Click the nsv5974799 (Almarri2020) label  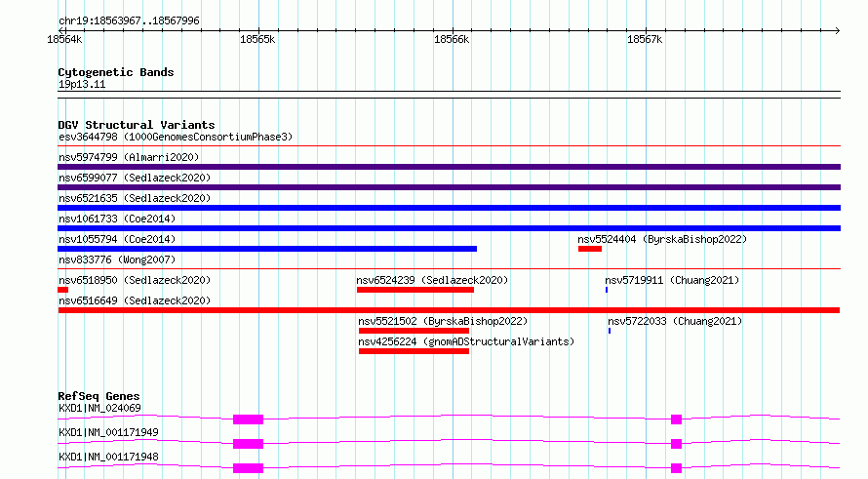coord(129,157)
